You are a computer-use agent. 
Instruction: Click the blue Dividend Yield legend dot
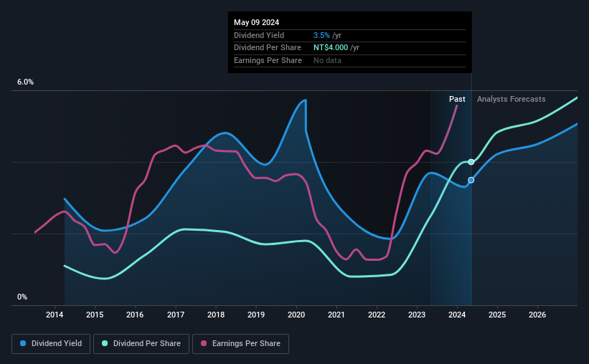pos(23,343)
